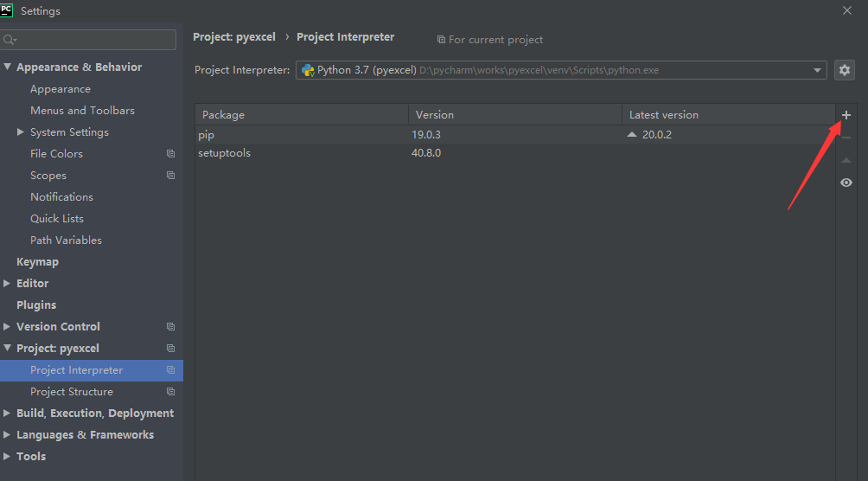The height and width of the screenshot is (481, 868).
Task: Collapse the Project: pyexcel section
Action: coord(7,348)
